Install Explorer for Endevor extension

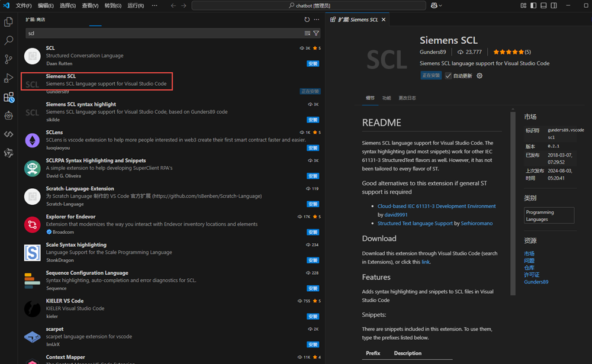(x=313, y=232)
